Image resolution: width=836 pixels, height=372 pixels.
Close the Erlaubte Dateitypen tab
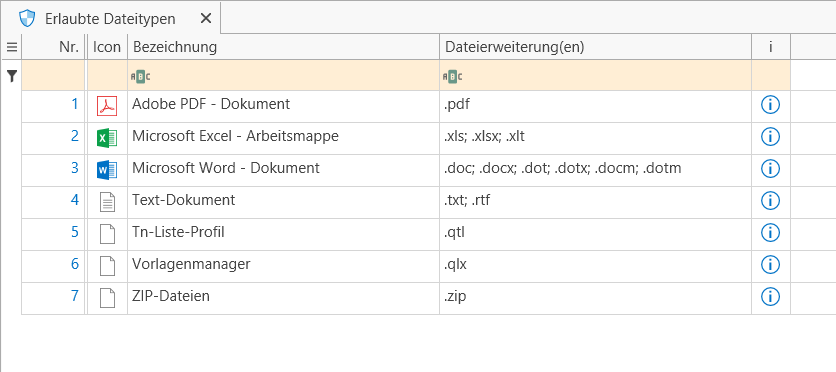click(x=206, y=19)
